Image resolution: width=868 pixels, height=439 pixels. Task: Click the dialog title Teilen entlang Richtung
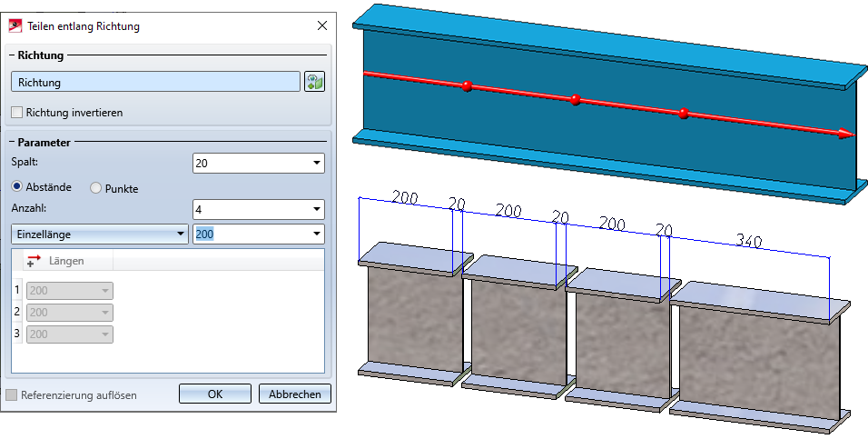coord(83,26)
